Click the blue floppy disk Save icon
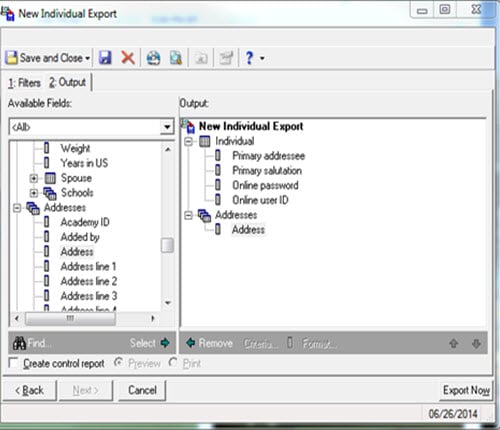Screen dimensions: 500x430 pos(105,58)
